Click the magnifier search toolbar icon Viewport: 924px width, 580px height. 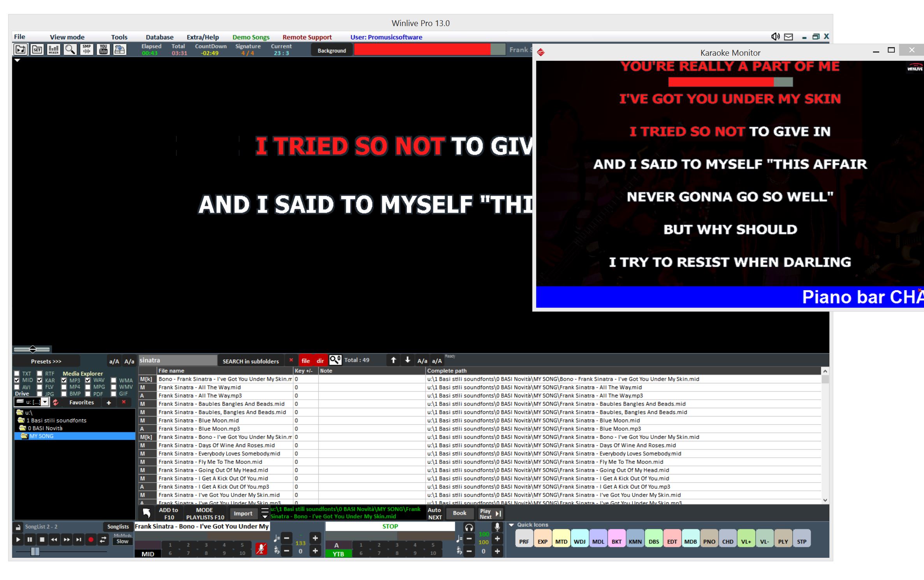pos(70,49)
